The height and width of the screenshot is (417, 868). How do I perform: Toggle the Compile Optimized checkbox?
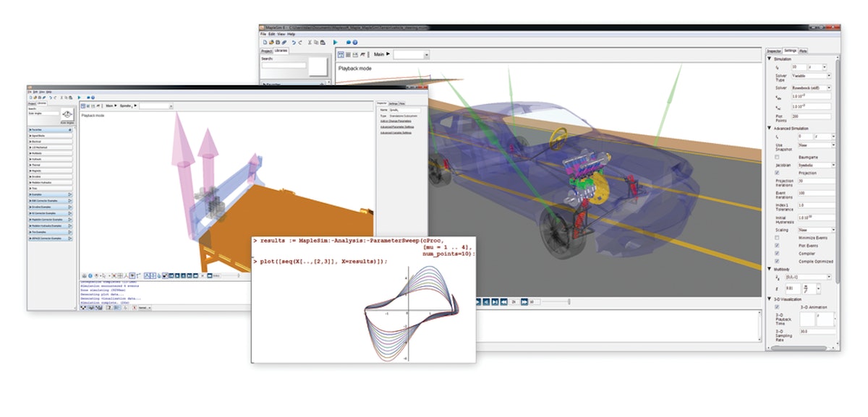click(778, 259)
